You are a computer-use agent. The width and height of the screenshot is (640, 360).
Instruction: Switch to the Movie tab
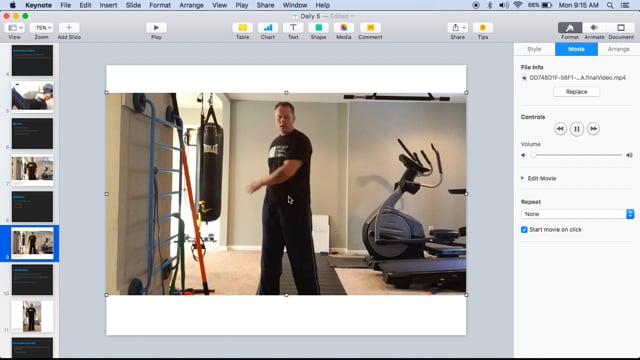(576, 49)
